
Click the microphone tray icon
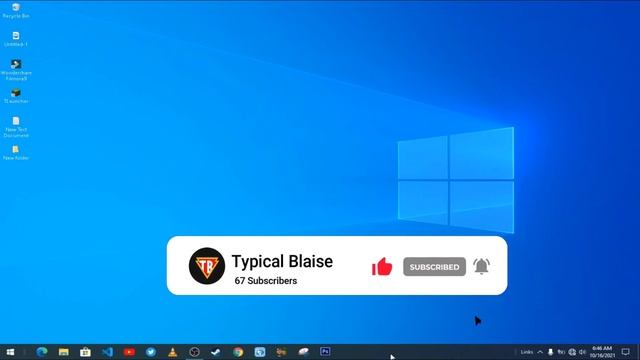click(551, 352)
